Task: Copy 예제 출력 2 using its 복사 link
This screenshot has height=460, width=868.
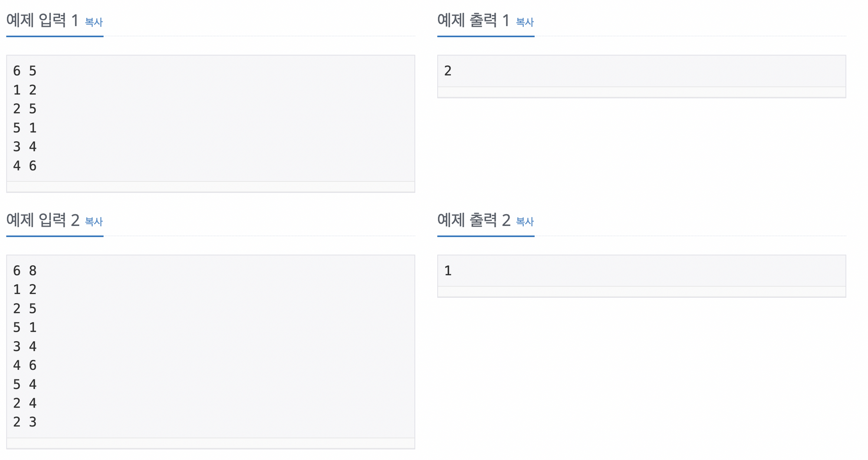Action: coord(525,222)
